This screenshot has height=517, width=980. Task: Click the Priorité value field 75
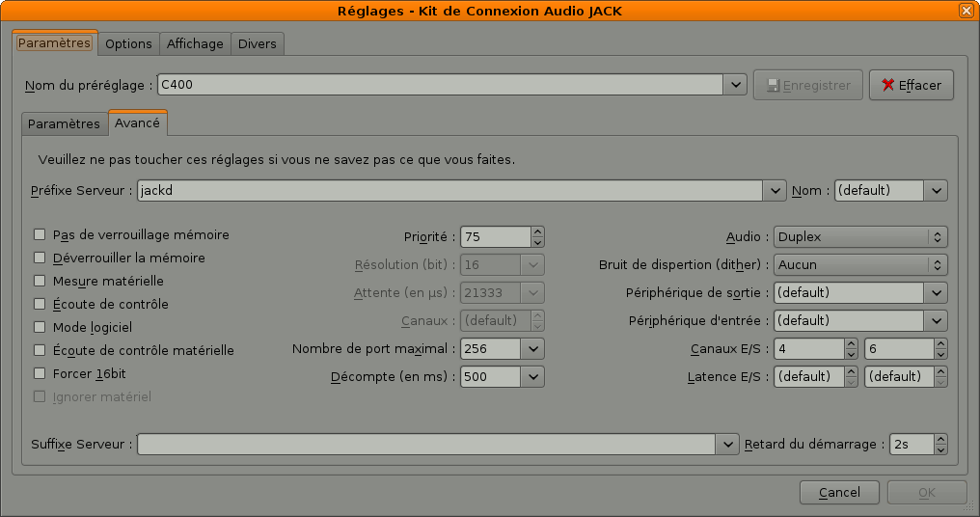point(496,237)
